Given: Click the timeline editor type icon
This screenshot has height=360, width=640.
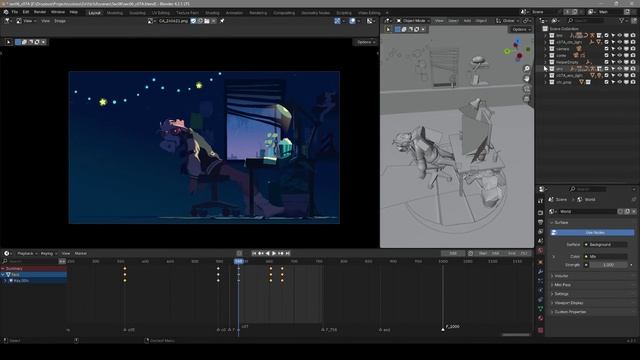Looking at the screenshot, I should point(6,253).
